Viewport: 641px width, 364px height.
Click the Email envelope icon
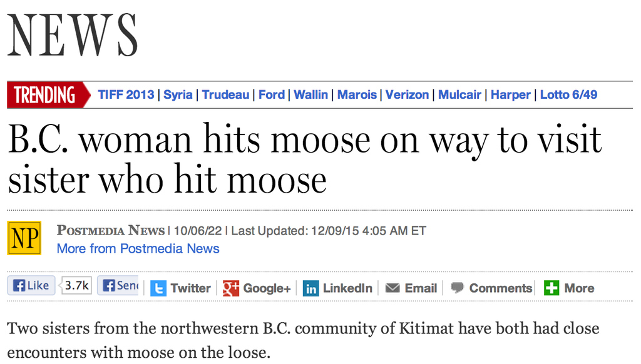tap(392, 288)
